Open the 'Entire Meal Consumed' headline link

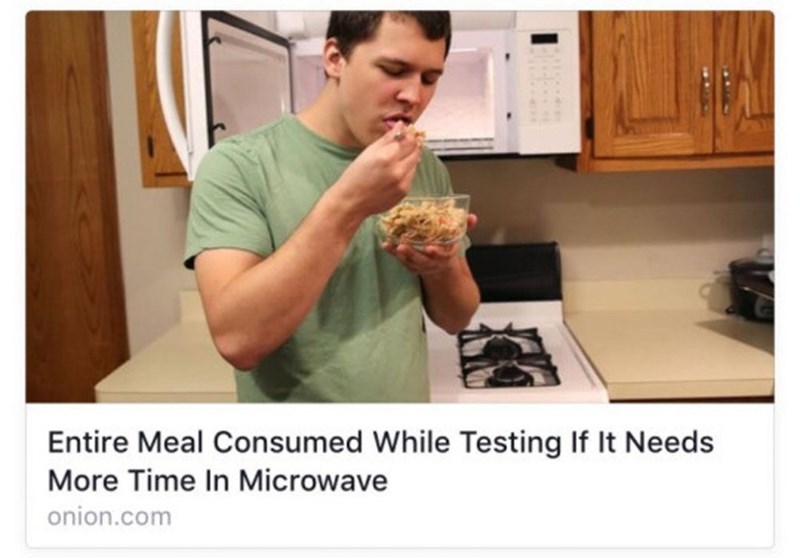(381, 461)
